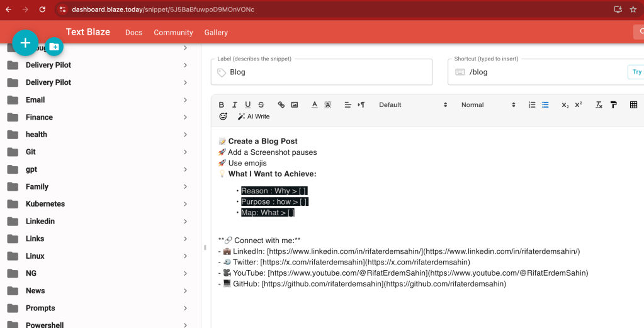Expand the Finance folder chevron
Screen dimensions: 644x328
coord(185,117)
